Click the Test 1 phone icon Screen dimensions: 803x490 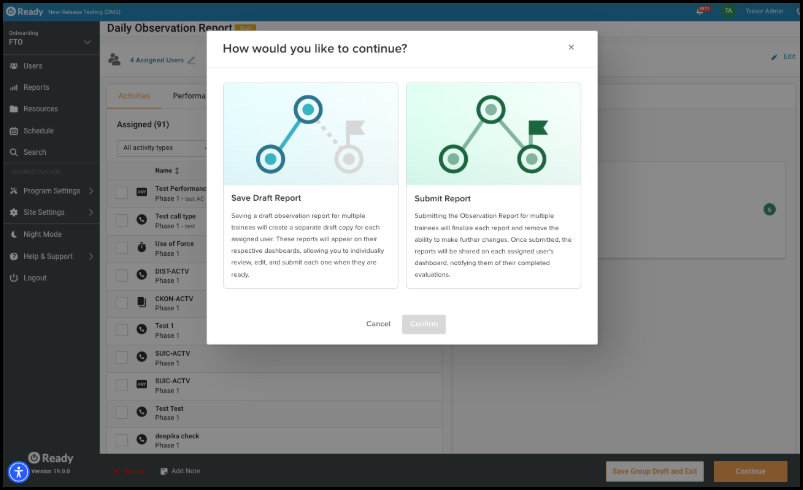(x=142, y=329)
